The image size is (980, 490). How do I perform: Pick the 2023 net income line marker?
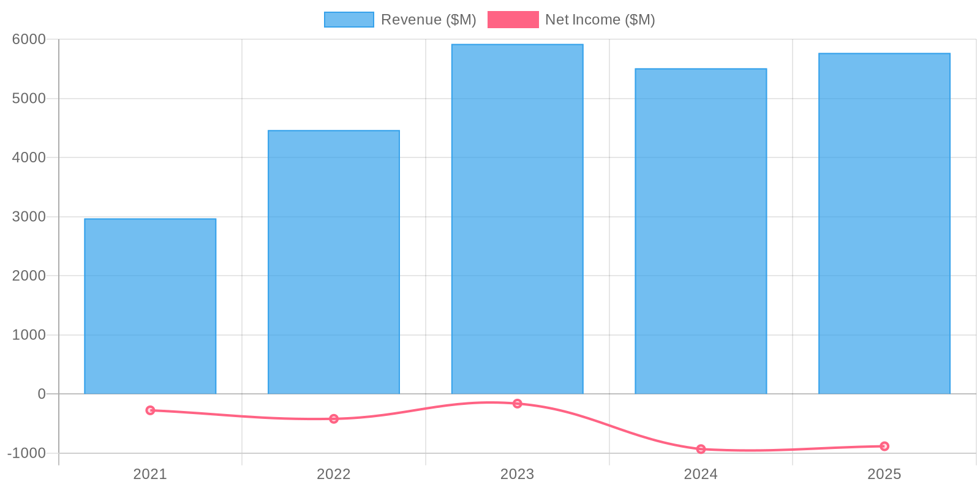coord(518,404)
